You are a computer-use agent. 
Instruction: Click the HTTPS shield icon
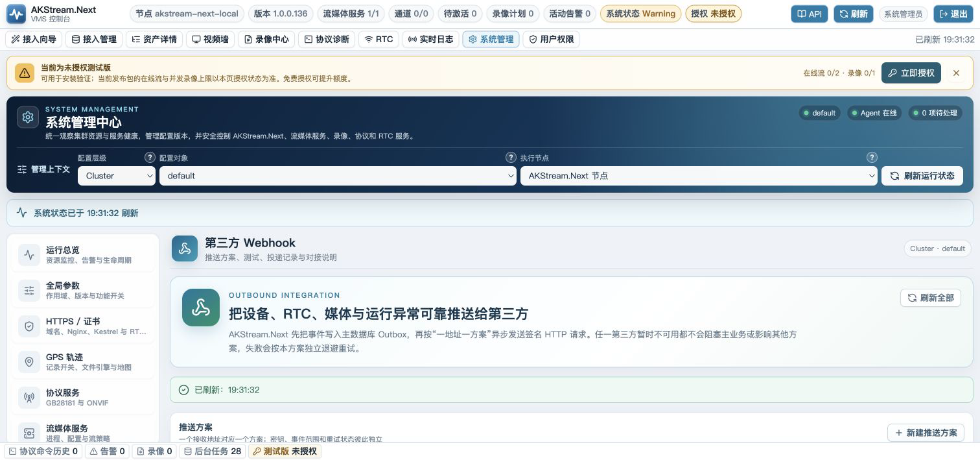tap(29, 327)
